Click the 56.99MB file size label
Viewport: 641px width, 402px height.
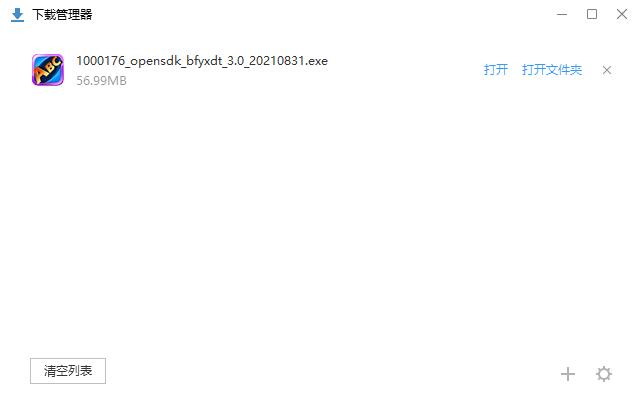click(x=101, y=81)
